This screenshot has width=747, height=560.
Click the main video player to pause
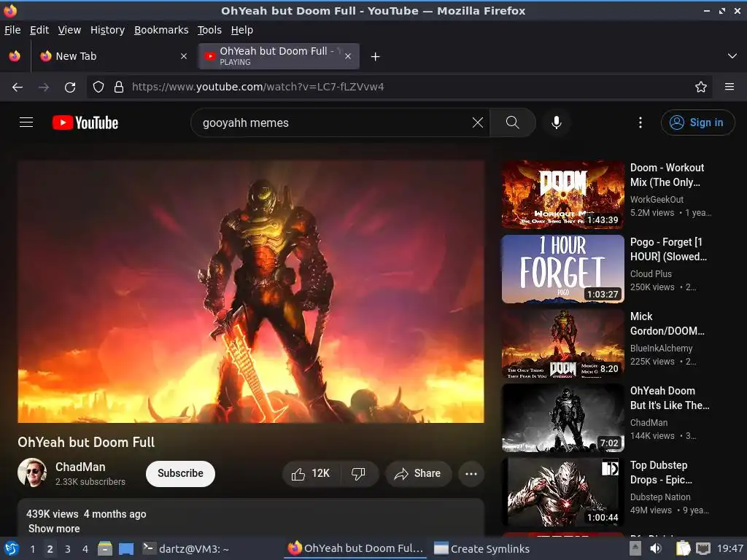(x=251, y=292)
